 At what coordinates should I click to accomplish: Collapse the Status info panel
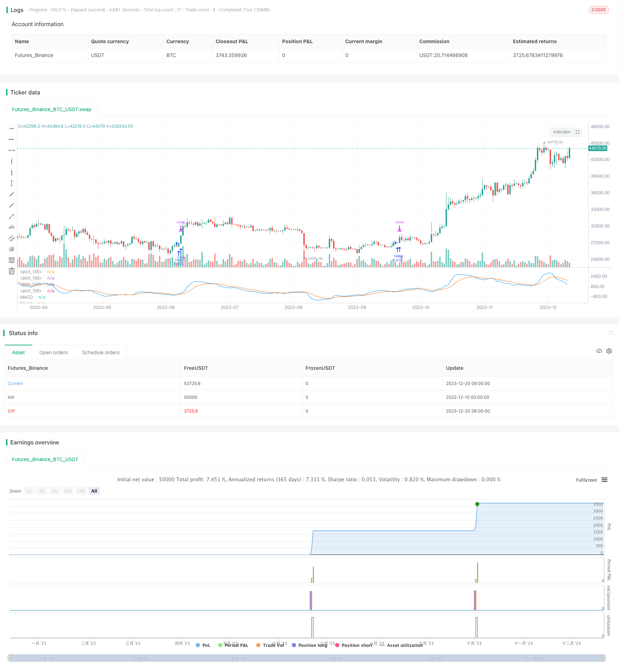click(x=611, y=333)
